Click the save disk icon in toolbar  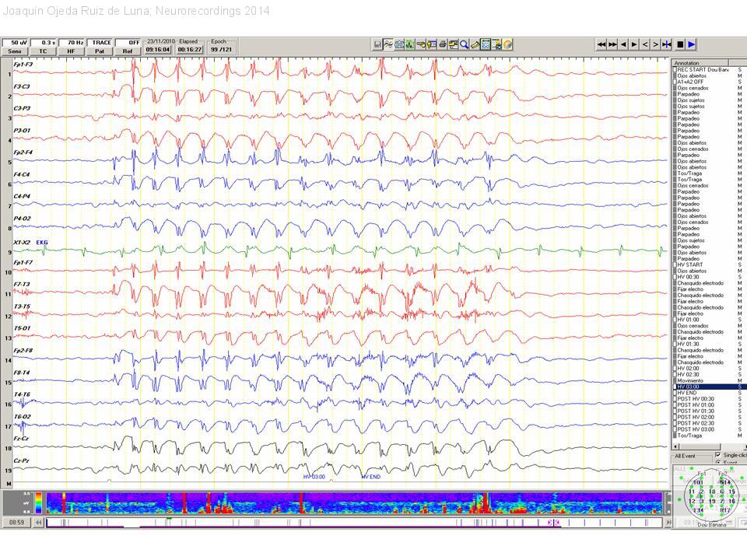click(x=377, y=45)
